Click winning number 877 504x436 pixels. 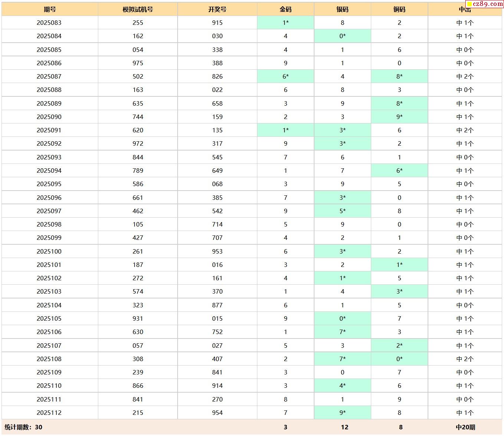[x=217, y=305]
